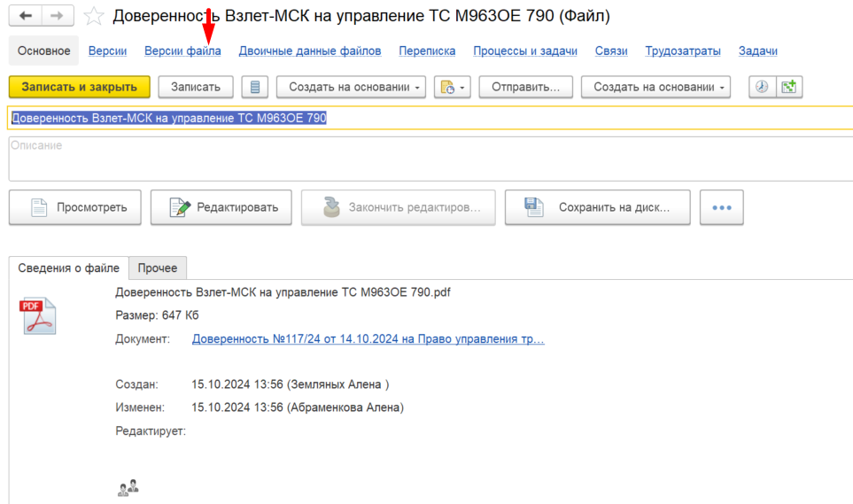The width and height of the screenshot is (853, 504).
Task: Add to favorites with the star icon
Action: click(94, 16)
